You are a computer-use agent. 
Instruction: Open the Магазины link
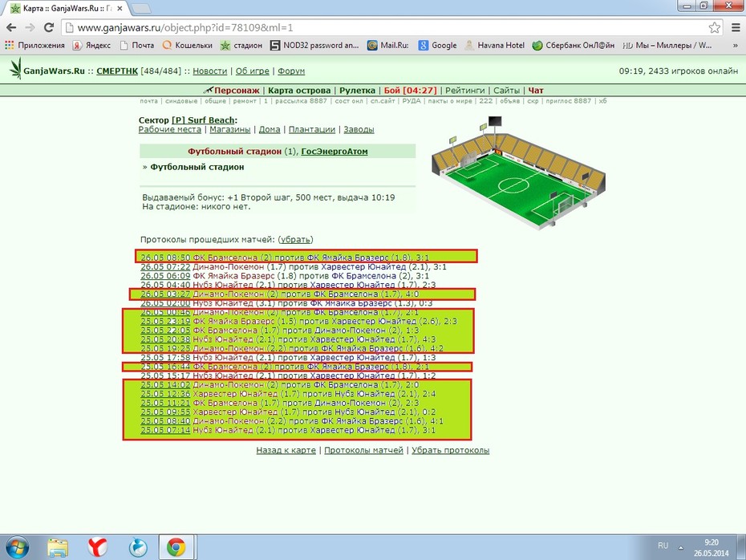pyautogui.click(x=229, y=129)
